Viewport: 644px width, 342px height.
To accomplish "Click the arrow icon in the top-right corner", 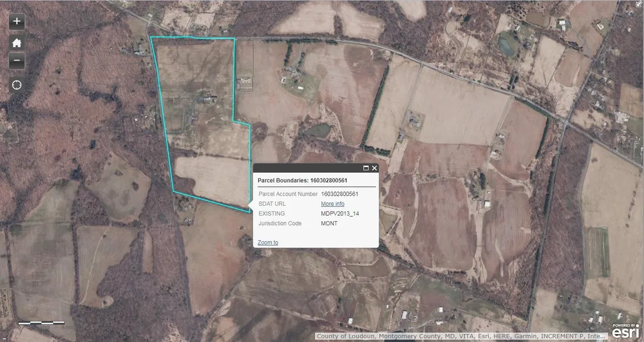I will pyautogui.click(x=639, y=4).
